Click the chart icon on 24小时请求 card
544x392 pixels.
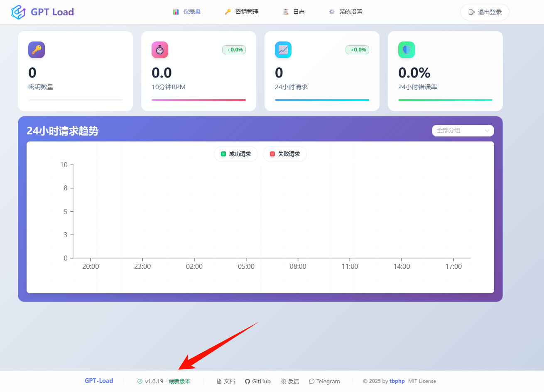pyautogui.click(x=283, y=50)
